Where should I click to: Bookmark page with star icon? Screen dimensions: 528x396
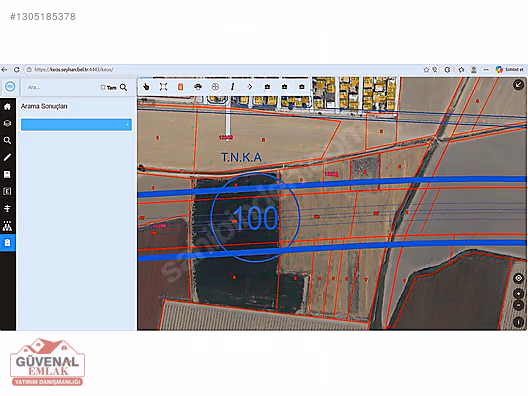point(426,70)
